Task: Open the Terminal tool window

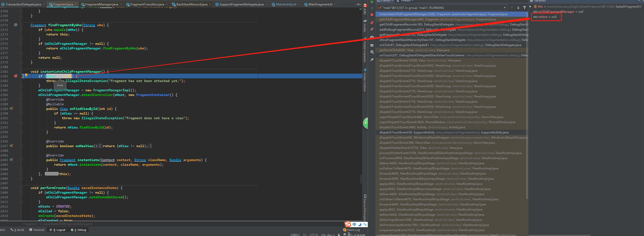Action: [37, 230]
